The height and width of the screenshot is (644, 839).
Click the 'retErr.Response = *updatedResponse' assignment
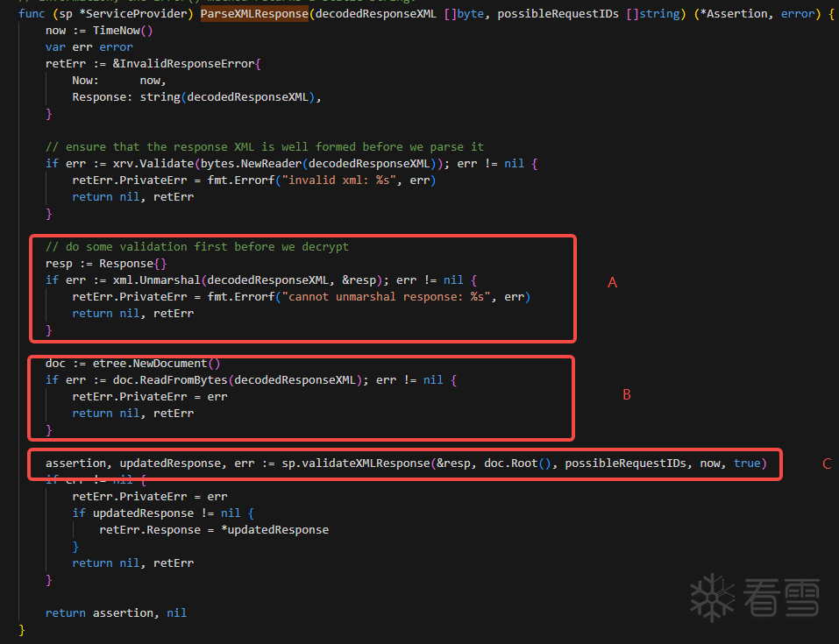pos(214,529)
